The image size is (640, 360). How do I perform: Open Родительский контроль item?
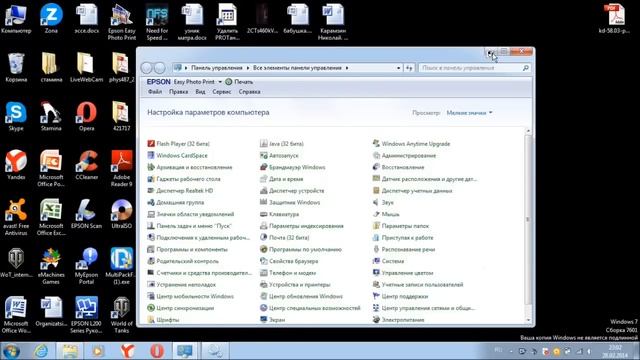click(x=183, y=261)
